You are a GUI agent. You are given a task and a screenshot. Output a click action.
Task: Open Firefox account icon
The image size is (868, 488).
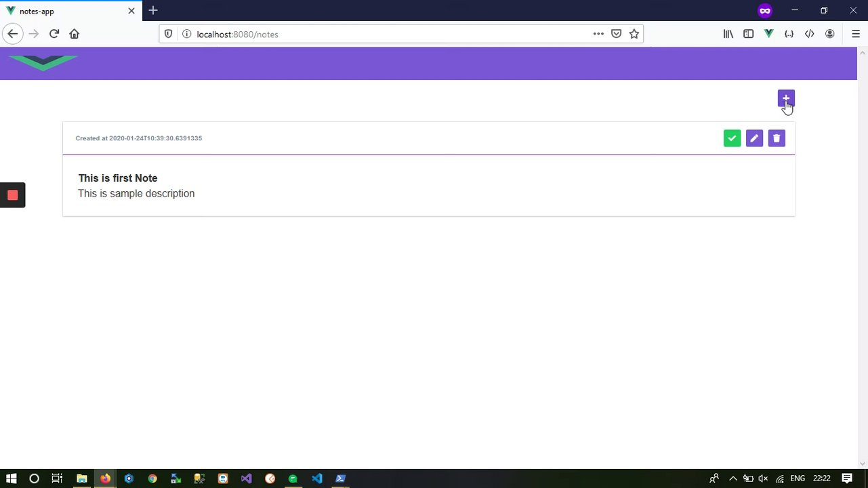[x=829, y=34]
